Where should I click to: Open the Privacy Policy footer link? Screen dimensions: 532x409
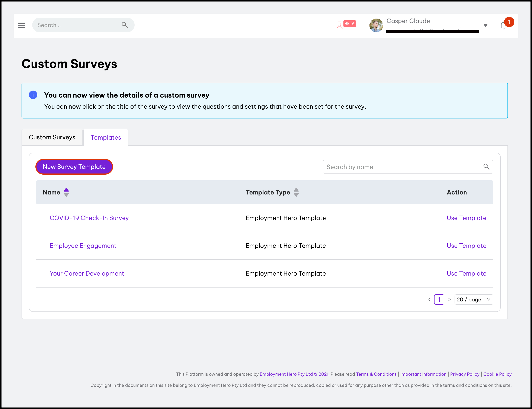(465, 374)
